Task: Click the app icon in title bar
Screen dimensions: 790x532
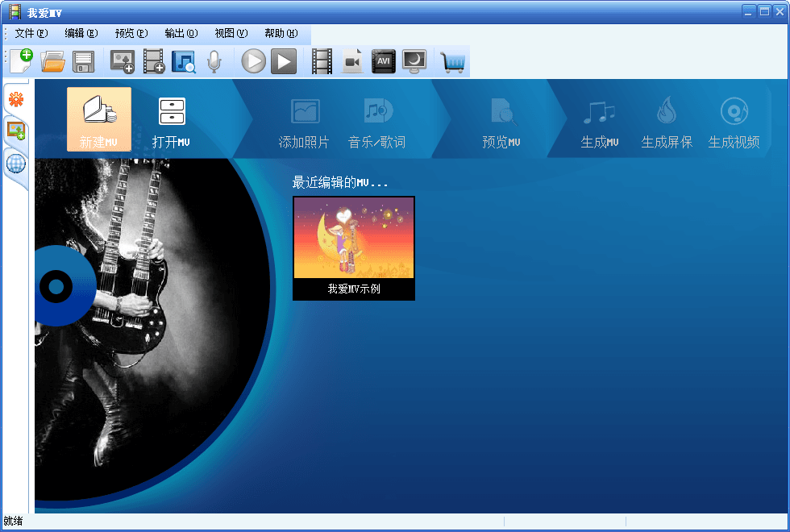Action: click(15, 12)
